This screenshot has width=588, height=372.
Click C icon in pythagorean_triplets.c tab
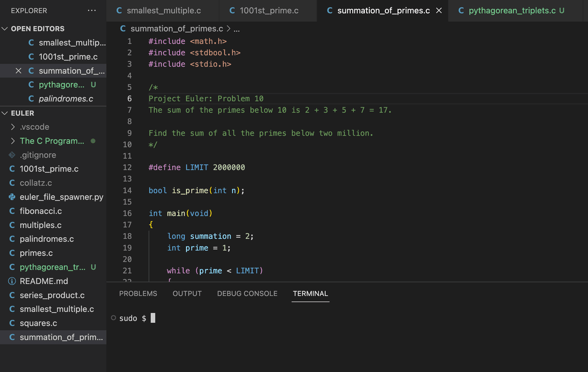pyautogui.click(x=461, y=11)
